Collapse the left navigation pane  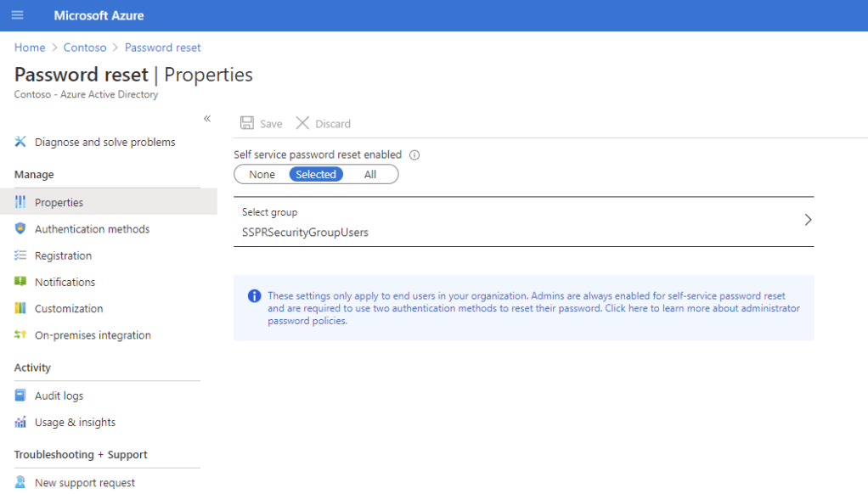[207, 119]
